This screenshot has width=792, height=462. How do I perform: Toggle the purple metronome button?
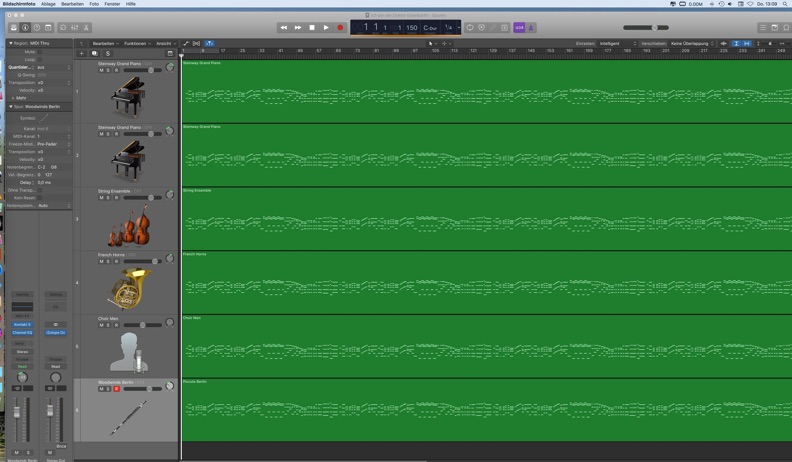[x=531, y=28]
